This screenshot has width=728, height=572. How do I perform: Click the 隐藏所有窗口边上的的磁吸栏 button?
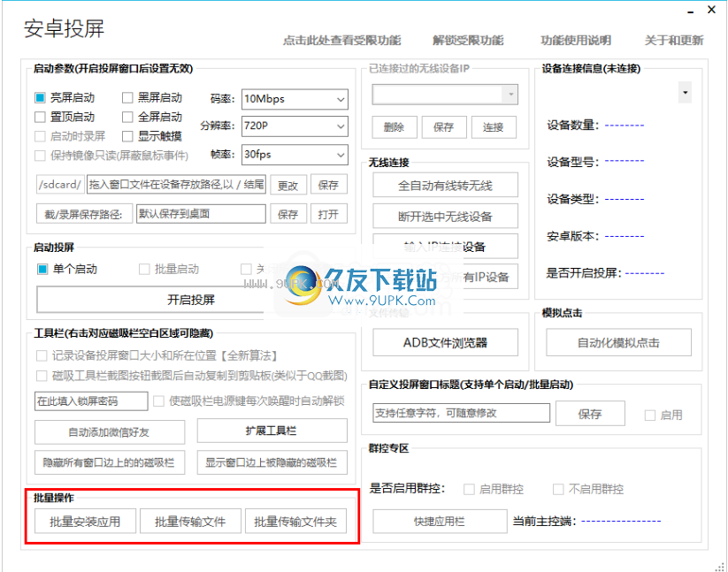pyautogui.click(x=110, y=462)
